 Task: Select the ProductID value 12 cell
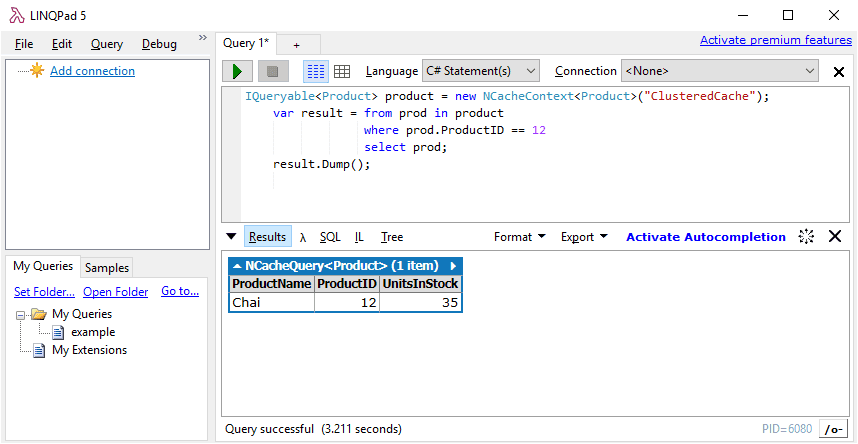pos(347,302)
